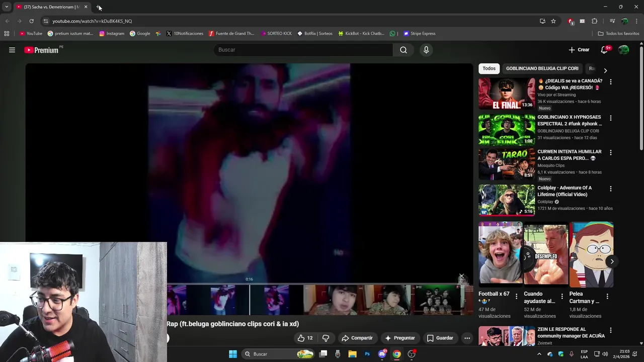644x362 pixels.
Task: Open Chrome apps grid in bookmarks bar
Action: (x=7, y=34)
